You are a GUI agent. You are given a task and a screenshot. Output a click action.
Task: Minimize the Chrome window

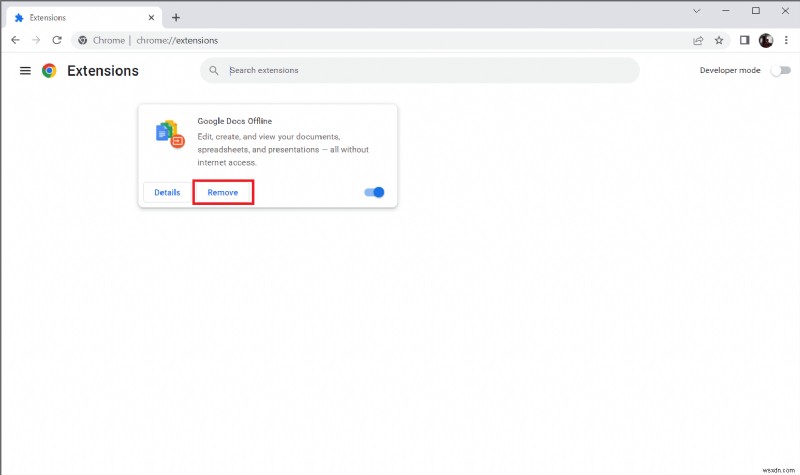coord(726,11)
